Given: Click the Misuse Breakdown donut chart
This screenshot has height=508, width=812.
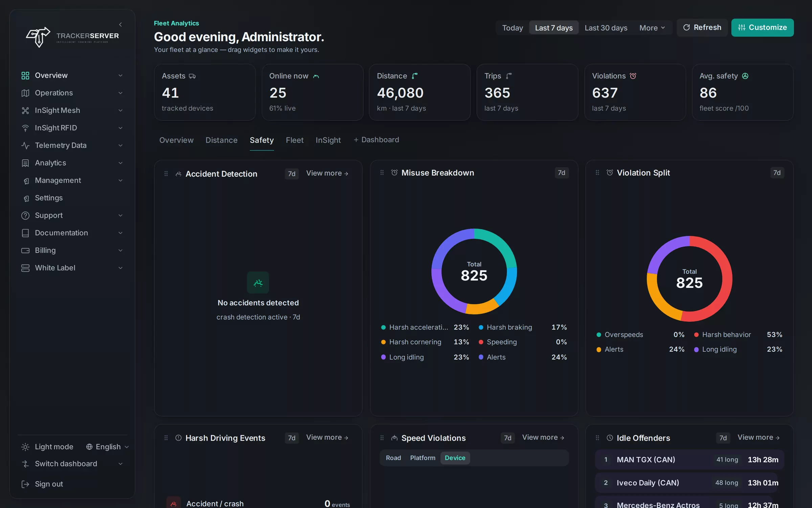Looking at the screenshot, I should click(474, 271).
